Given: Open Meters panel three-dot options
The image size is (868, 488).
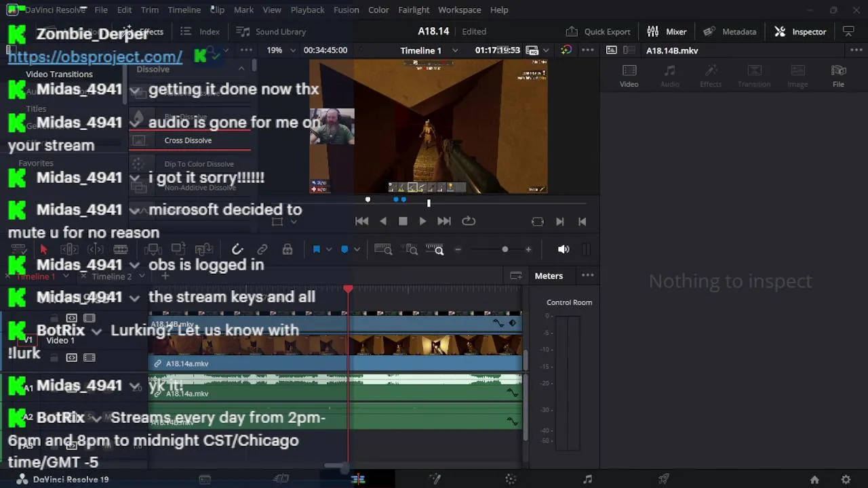Looking at the screenshot, I should click(588, 276).
